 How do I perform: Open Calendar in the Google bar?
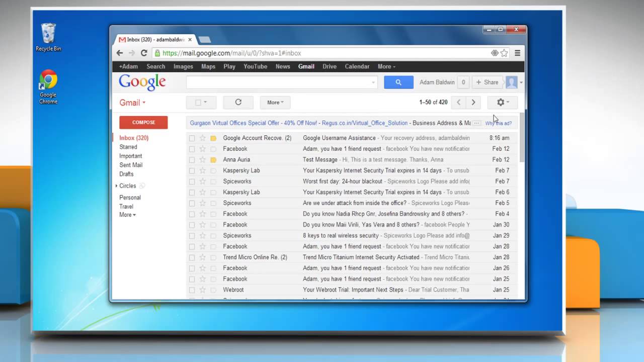(x=357, y=66)
